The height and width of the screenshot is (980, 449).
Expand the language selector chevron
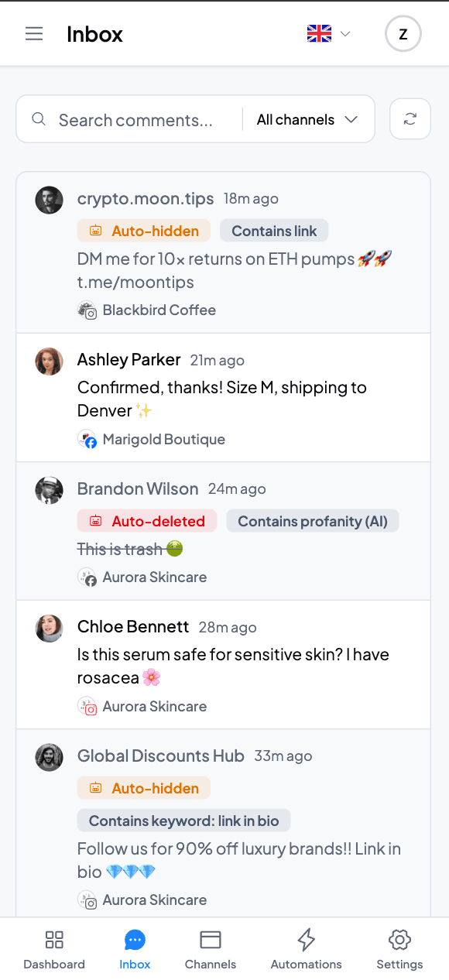(345, 34)
